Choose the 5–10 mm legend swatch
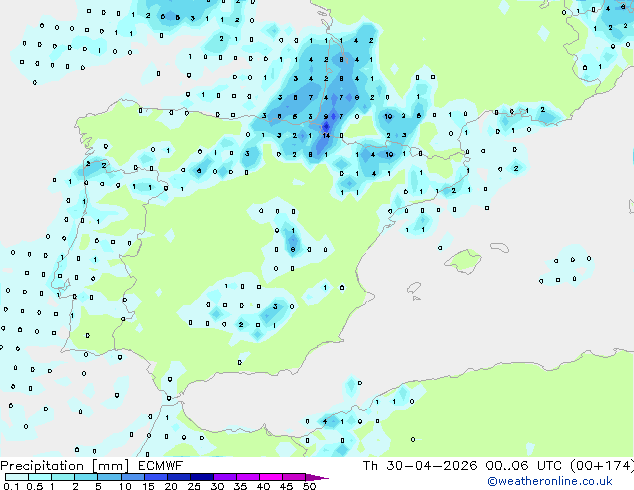This screenshot has height=490, width=634. coord(109,477)
